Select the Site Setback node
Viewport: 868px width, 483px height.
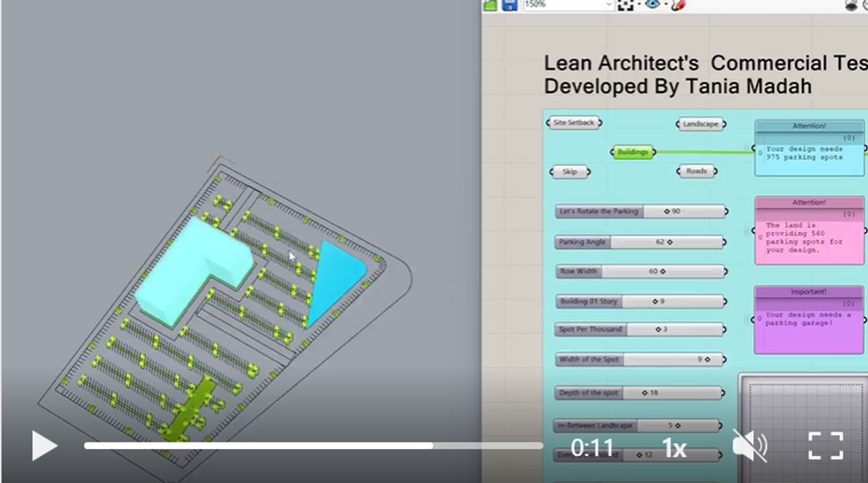[x=574, y=123]
